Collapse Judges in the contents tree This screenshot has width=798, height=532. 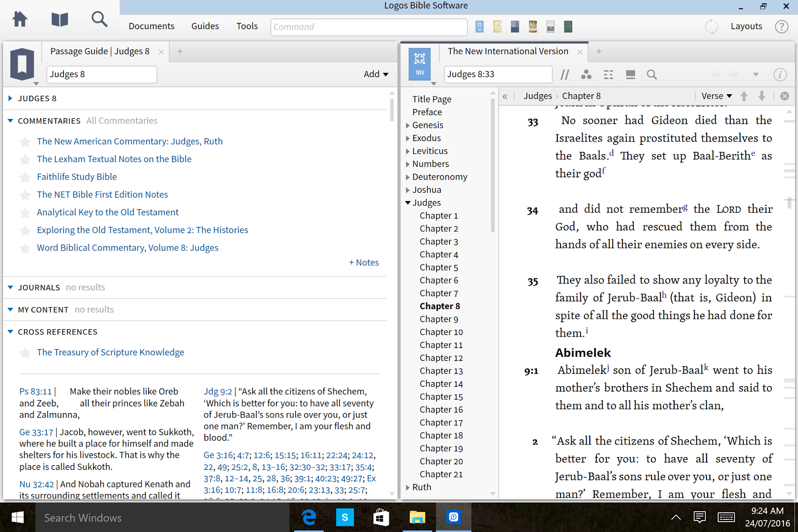click(x=408, y=203)
